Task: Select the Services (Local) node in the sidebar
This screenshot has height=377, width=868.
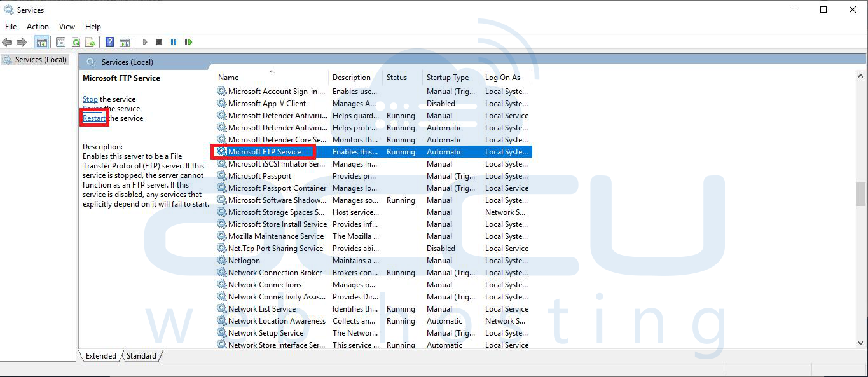Action: [35, 59]
